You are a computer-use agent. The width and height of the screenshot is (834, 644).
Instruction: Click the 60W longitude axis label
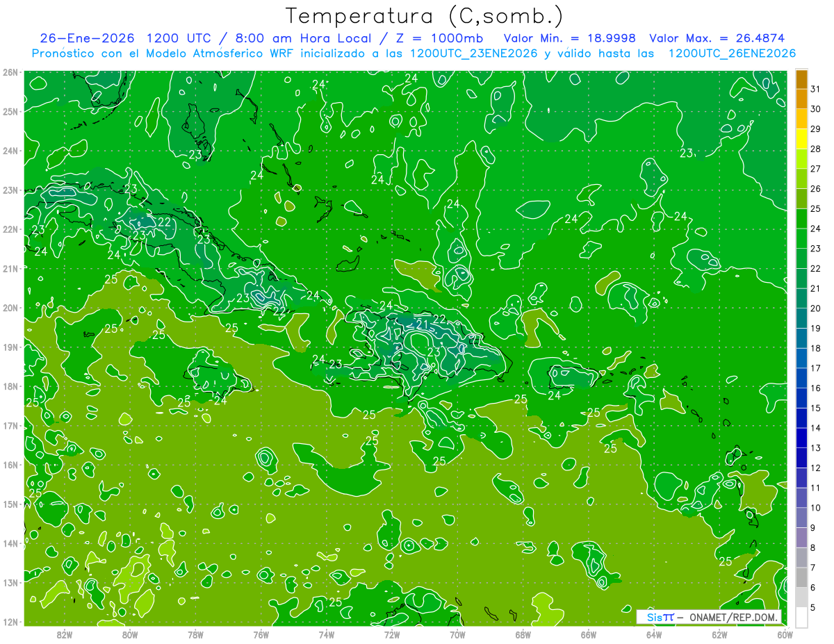785,634
